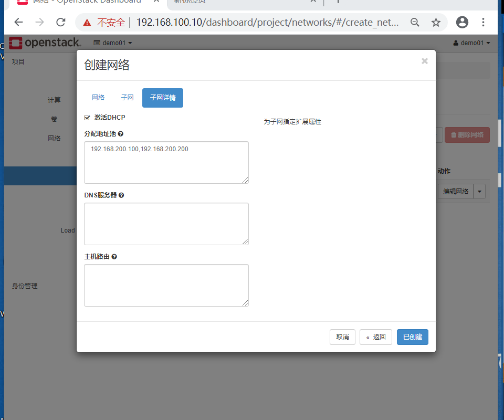Open the demo01 project dropdown
Image resolution: width=504 pixels, height=420 pixels.
(x=112, y=43)
